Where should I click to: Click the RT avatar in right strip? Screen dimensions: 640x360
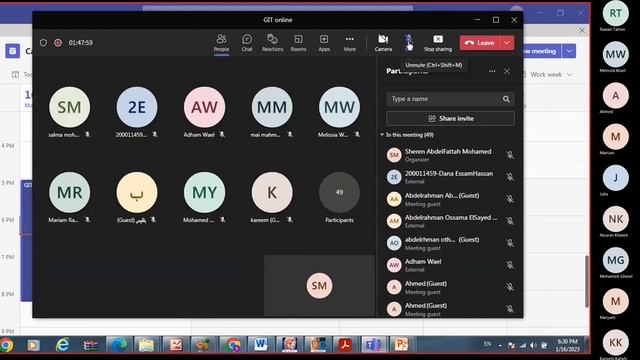point(616,13)
